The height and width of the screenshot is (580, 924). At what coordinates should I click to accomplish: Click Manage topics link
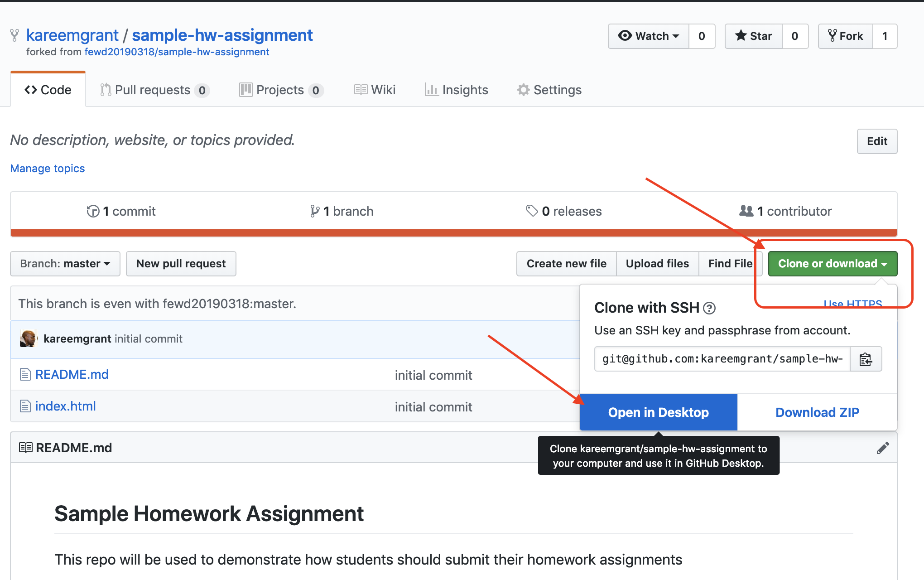48,169
